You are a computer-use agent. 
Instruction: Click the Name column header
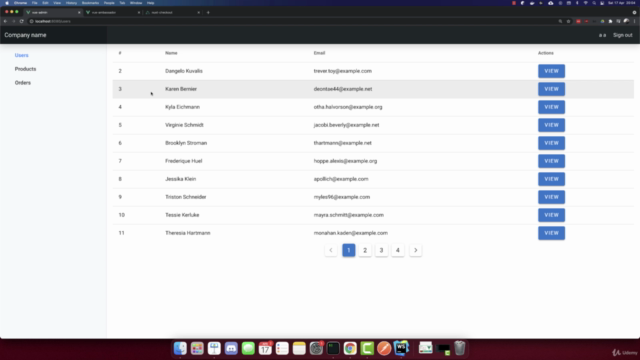171,53
